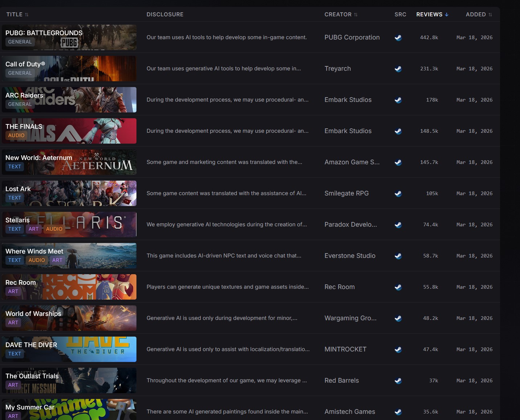Open the DAVE THE DIVER title link
This screenshot has width=520, height=420.
[31, 345]
